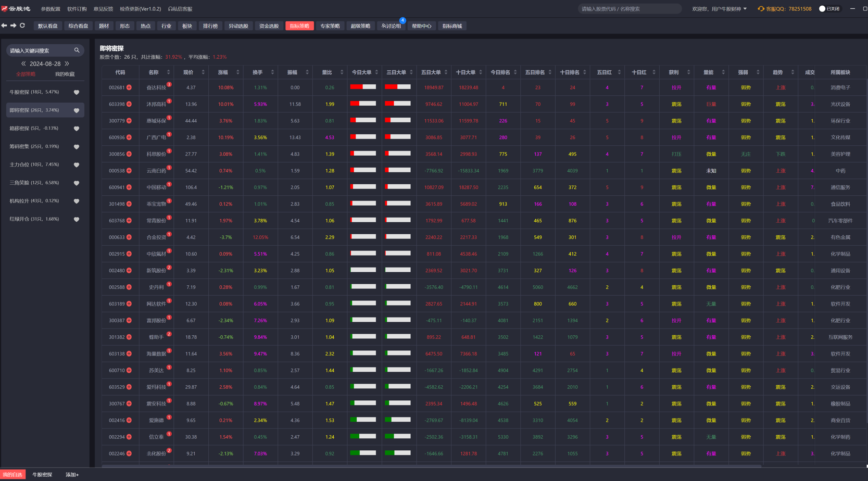Click the 三日大单 bar for 沐邦高科
This screenshot has width=868, height=481.
398,104
